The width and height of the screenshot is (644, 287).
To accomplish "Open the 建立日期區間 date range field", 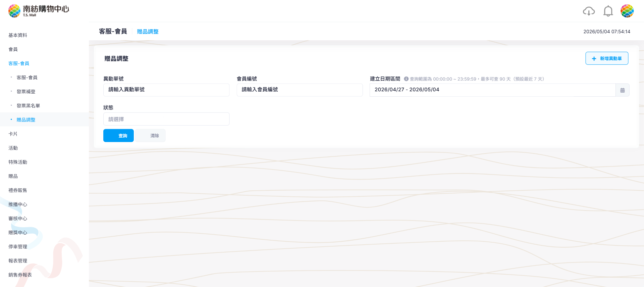I will pyautogui.click(x=493, y=90).
